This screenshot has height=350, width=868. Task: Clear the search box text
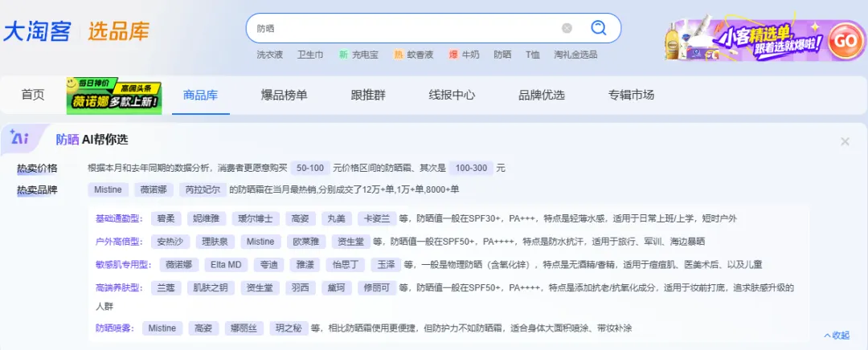pos(567,28)
